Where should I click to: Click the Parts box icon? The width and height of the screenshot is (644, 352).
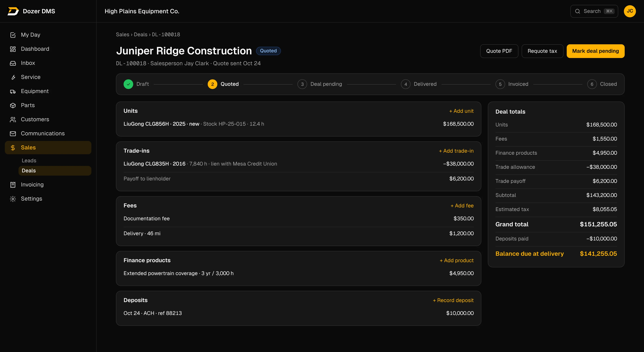tap(13, 105)
